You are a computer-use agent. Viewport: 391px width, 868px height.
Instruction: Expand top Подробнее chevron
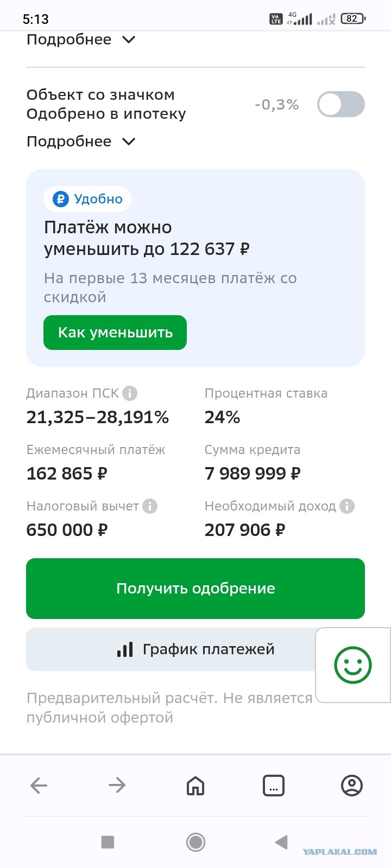click(x=81, y=40)
